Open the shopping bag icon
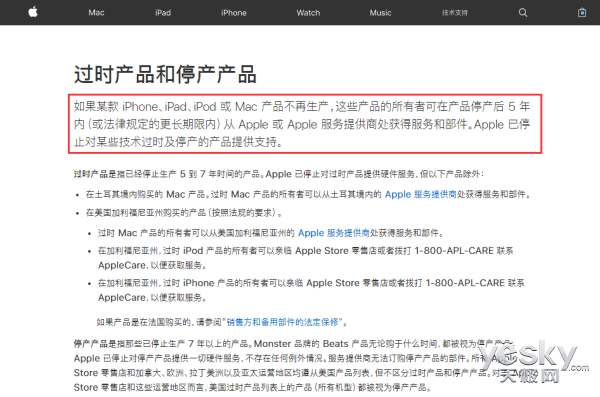The width and height of the screenshot is (600, 397). (x=582, y=13)
